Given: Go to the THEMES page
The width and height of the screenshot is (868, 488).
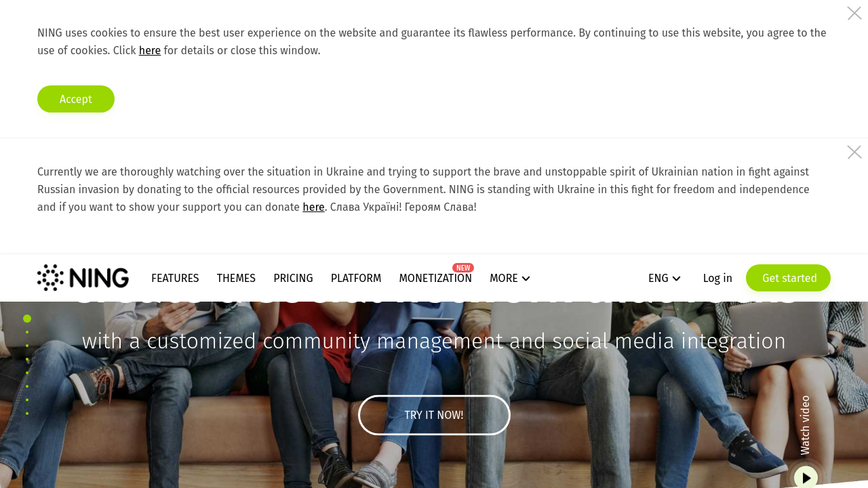Looking at the screenshot, I should pos(236,279).
